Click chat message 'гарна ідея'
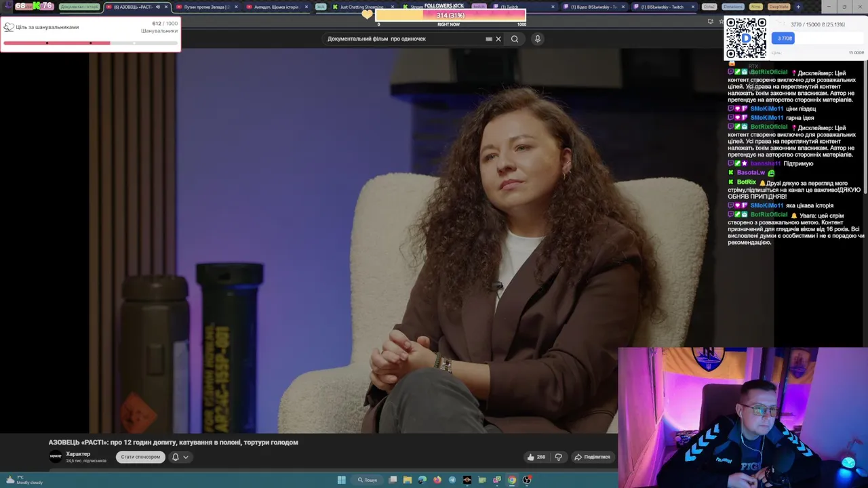This screenshot has width=868, height=488. pyautogui.click(x=800, y=118)
